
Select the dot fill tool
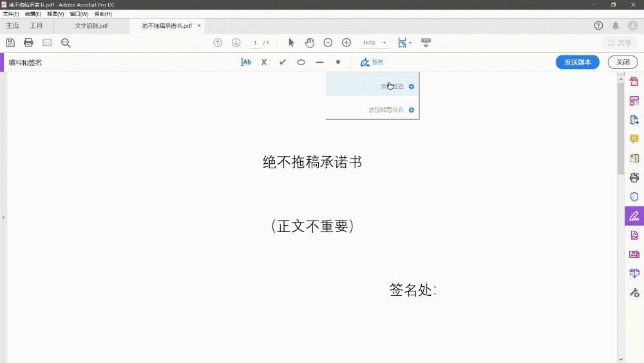click(x=338, y=62)
